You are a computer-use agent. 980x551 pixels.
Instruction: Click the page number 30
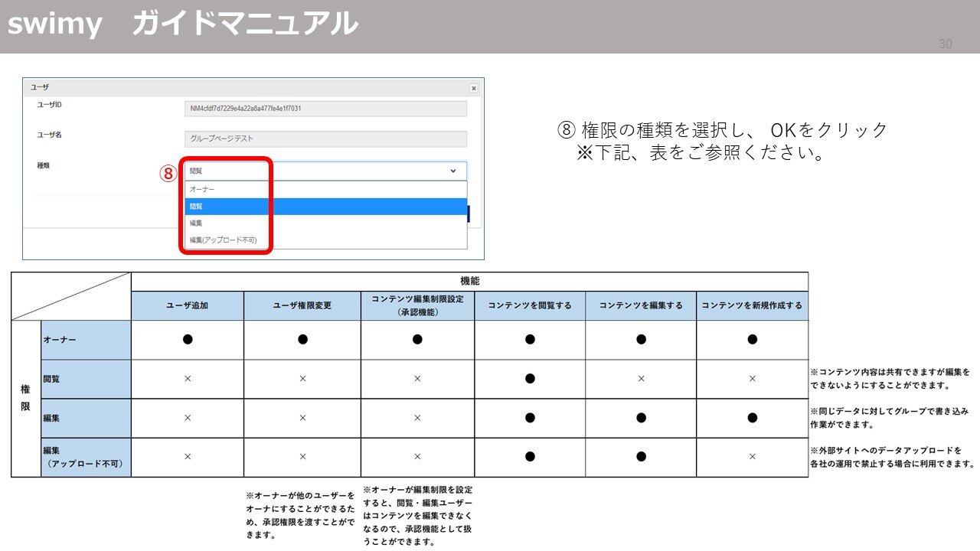944,44
